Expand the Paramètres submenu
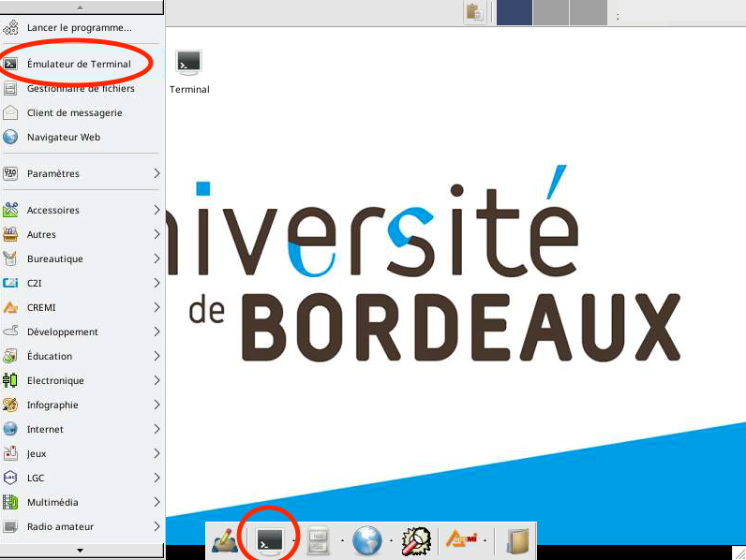The height and width of the screenshot is (560, 746). pos(81,173)
